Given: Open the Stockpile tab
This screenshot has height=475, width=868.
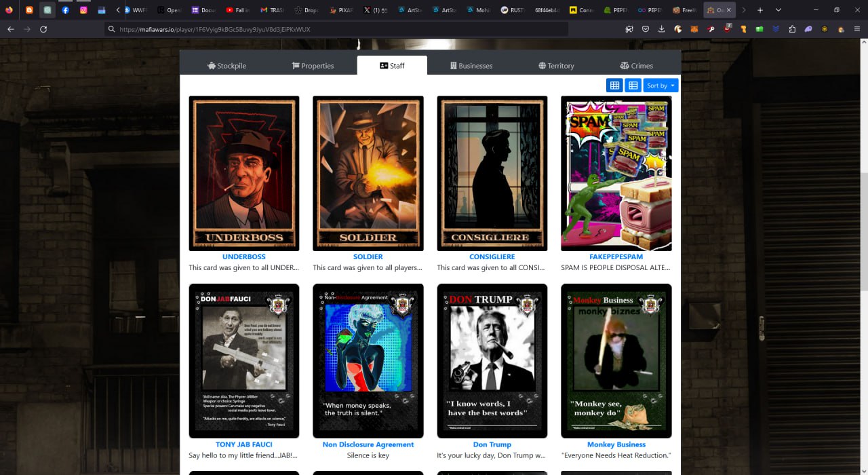Looking at the screenshot, I should (226, 66).
